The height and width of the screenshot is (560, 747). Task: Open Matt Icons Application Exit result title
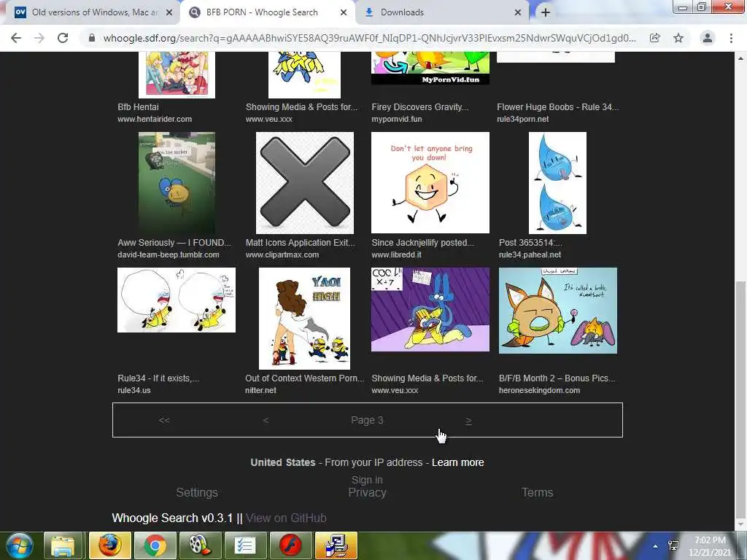(x=300, y=242)
